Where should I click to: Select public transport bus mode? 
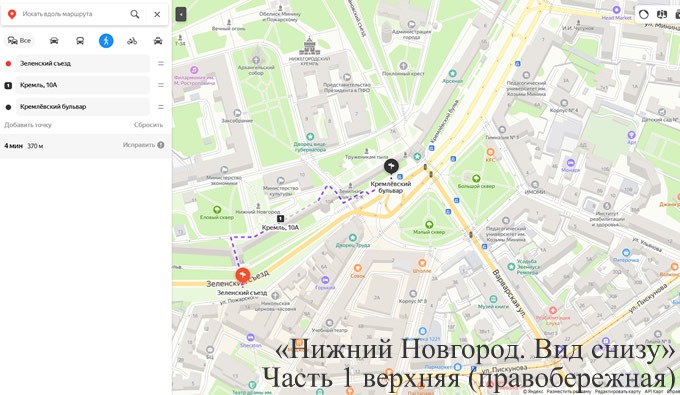pyautogui.click(x=80, y=41)
